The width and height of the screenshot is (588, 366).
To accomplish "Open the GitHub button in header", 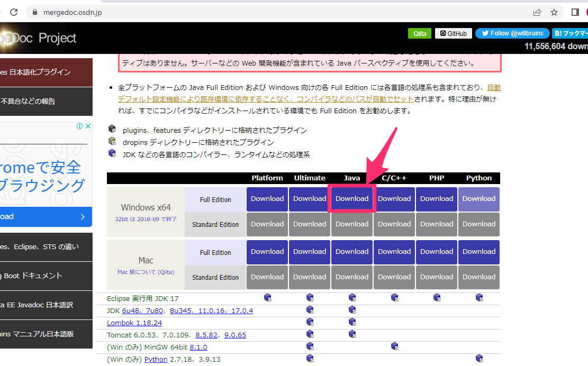I will coord(454,33).
